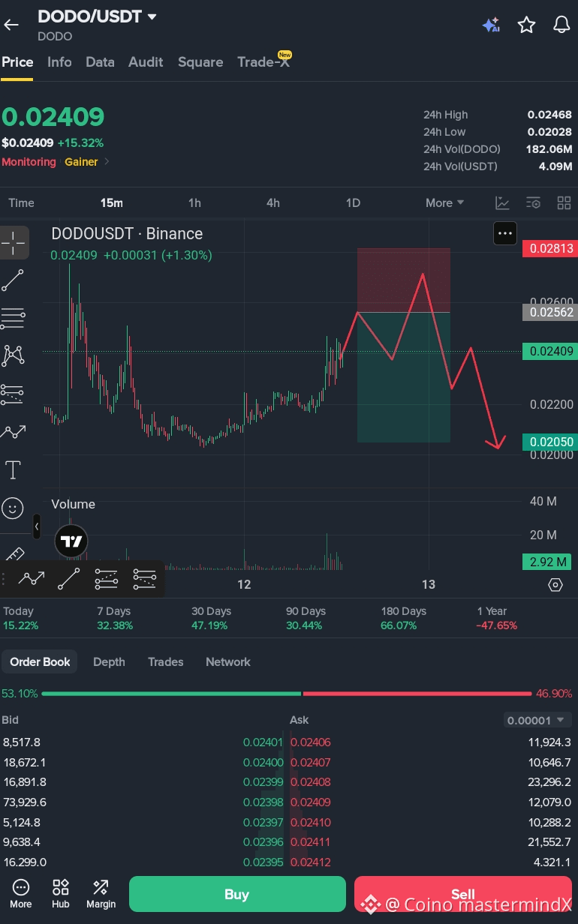Select bid price 0.02401
The width and height of the screenshot is (578, 924).
[263, 742]
